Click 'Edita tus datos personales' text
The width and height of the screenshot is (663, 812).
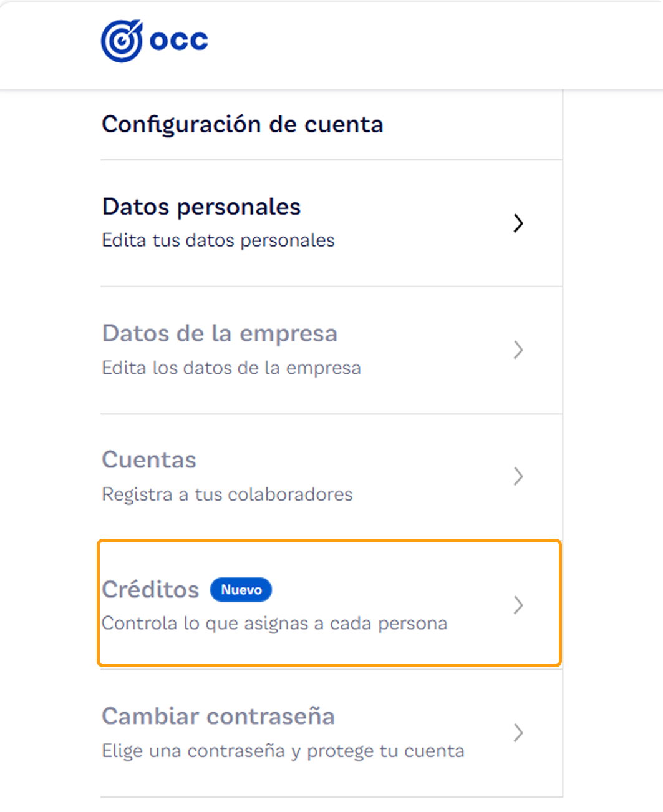pos(218,240)
